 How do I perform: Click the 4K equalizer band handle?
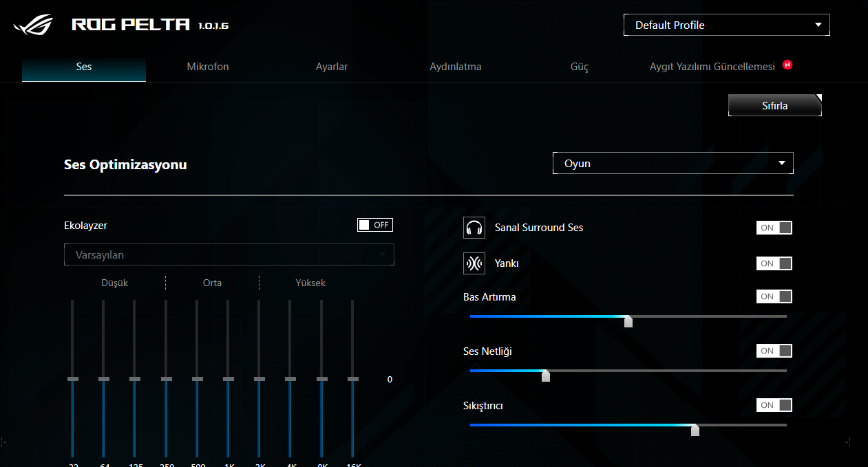click(x=290, y=379)
